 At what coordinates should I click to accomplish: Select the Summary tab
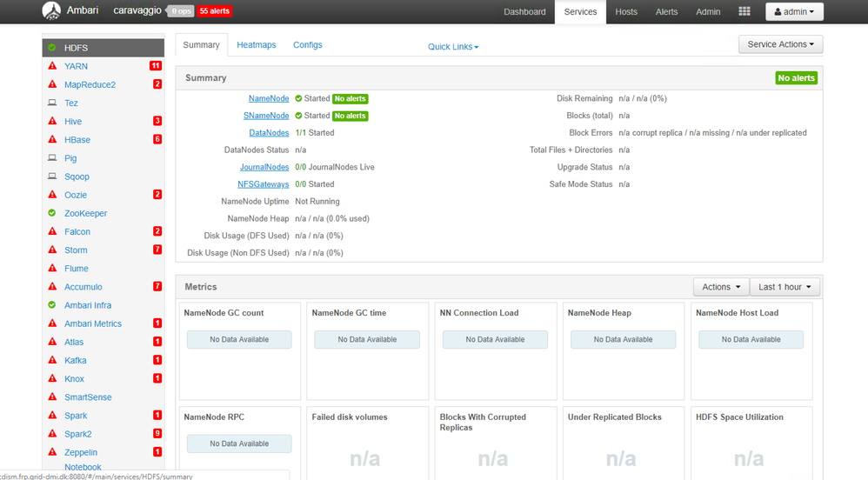coord(201,45)
